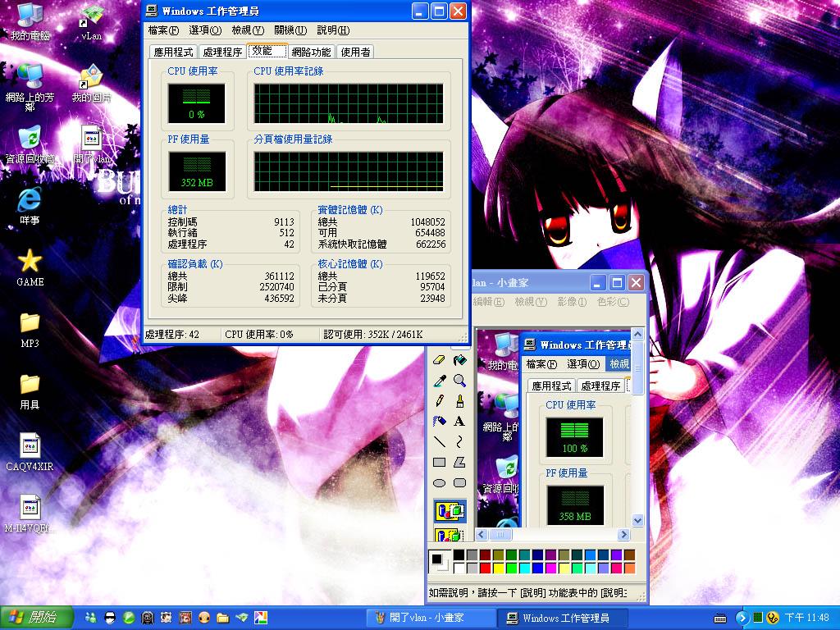
Task: Select the Magnifier tool
Action: pyautogui.click(x=458, y=380)
